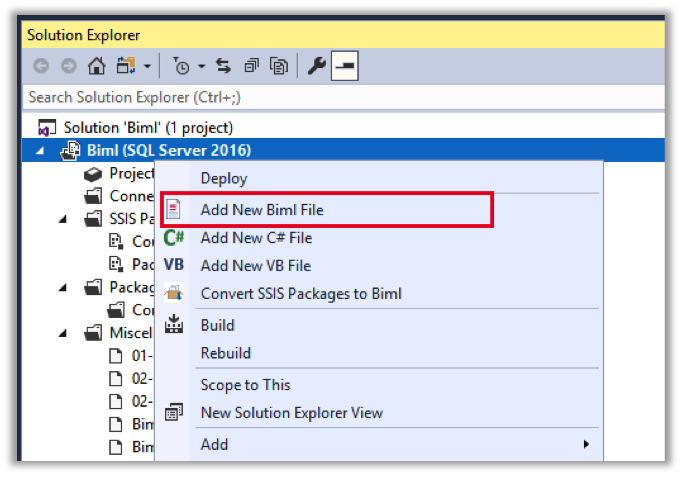Viewport: 682px width, 477px height.
Task: Click the Project params item icon
Action: (x=93, y=173)
